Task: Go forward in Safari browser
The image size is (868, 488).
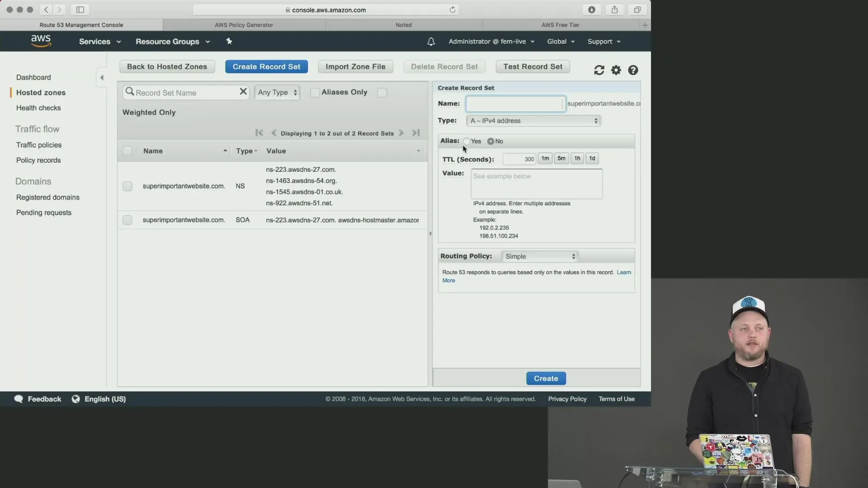Action: coord(59,9)
